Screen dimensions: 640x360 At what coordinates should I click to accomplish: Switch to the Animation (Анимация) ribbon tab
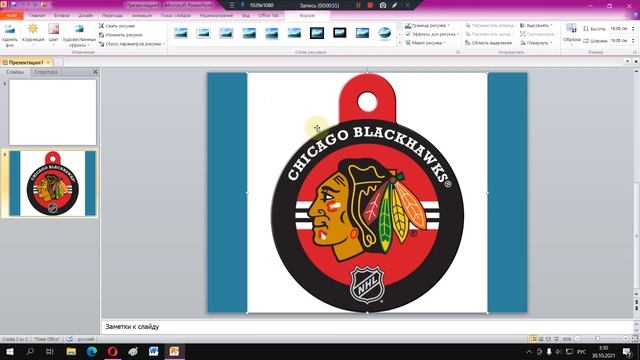click(x=142, y=16)
